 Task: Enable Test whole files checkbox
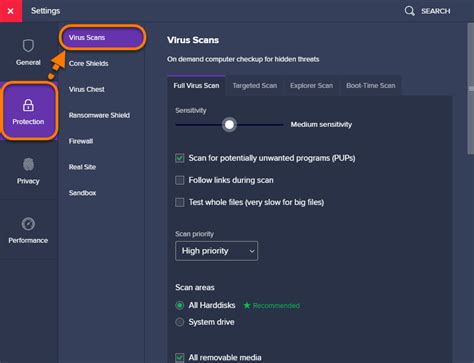click(180, 202)
